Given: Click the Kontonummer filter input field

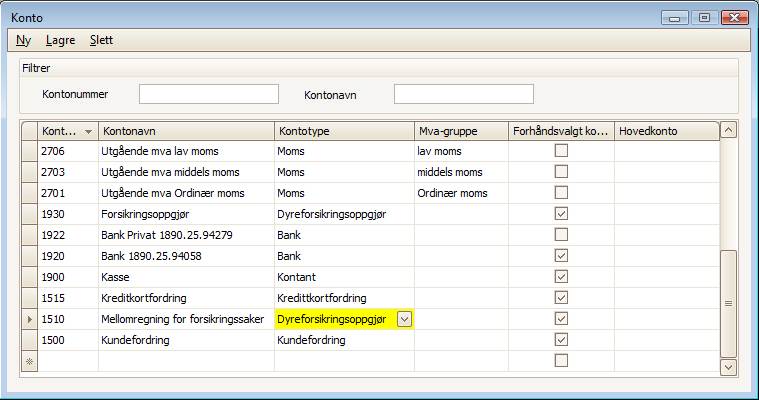Looking at the screenshot, I should click(208, 94).
